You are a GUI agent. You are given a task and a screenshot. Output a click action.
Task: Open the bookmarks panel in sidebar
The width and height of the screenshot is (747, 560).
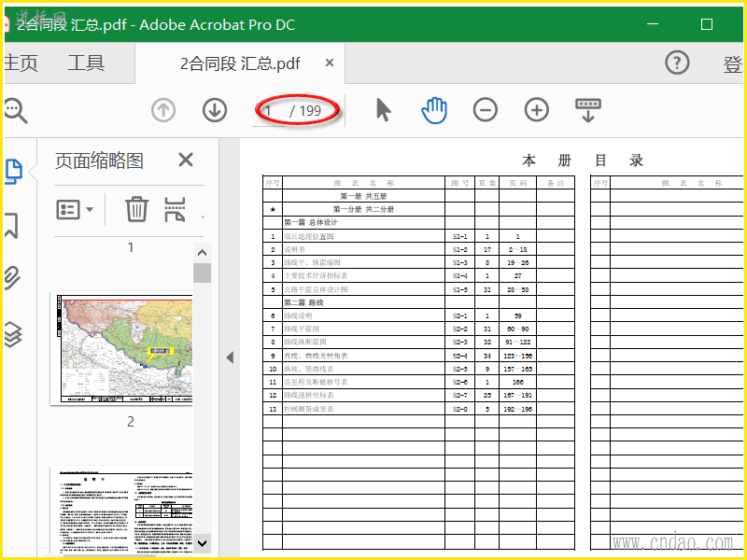(x=11, y=225)
